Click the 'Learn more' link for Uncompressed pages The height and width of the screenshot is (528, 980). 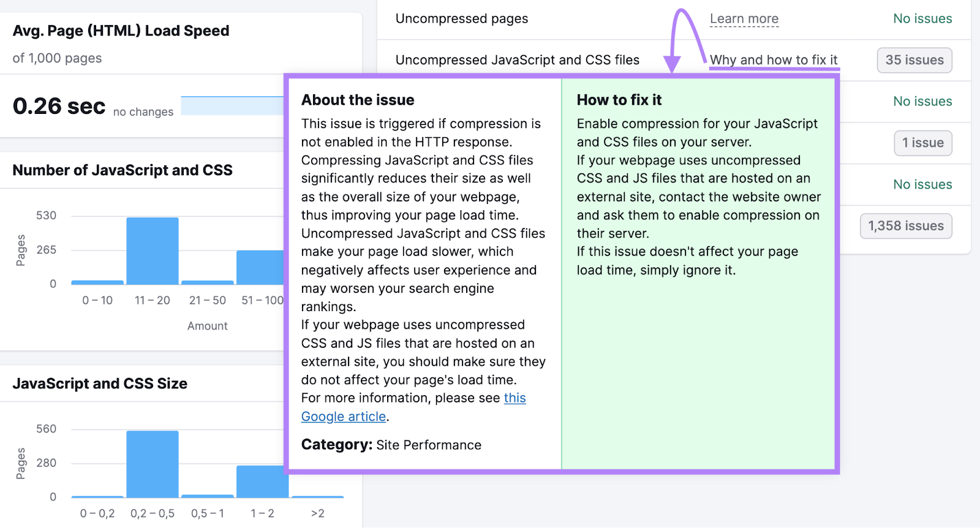pos(744,19)
